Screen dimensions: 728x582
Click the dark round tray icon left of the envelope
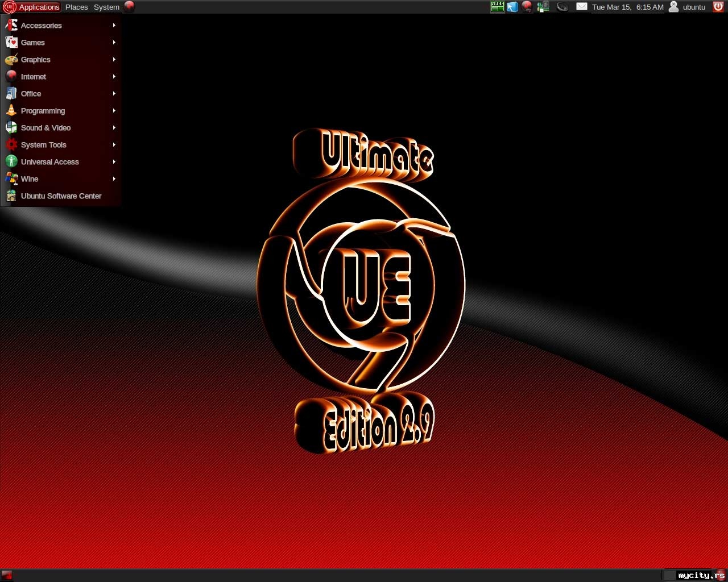(562, 7)
